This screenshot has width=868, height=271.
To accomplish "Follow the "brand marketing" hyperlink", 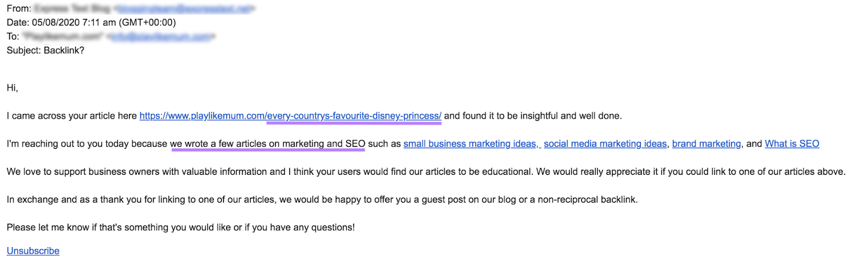I will click(706, 144).
